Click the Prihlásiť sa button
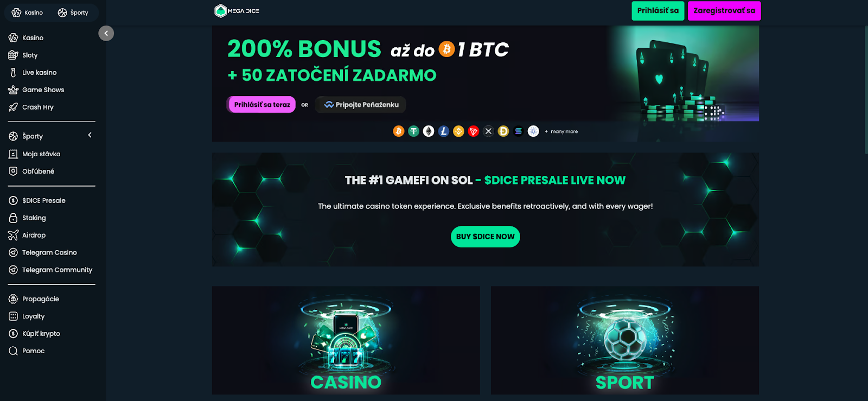 coord(658,11)
